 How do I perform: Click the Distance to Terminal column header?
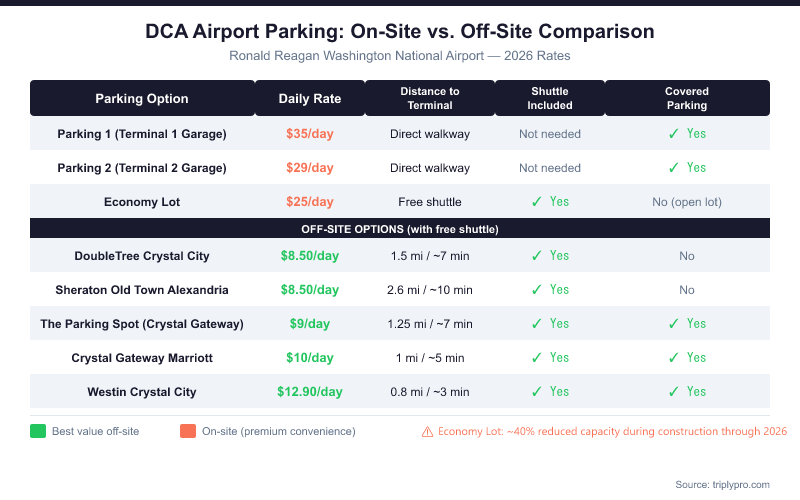coord(430,98)
